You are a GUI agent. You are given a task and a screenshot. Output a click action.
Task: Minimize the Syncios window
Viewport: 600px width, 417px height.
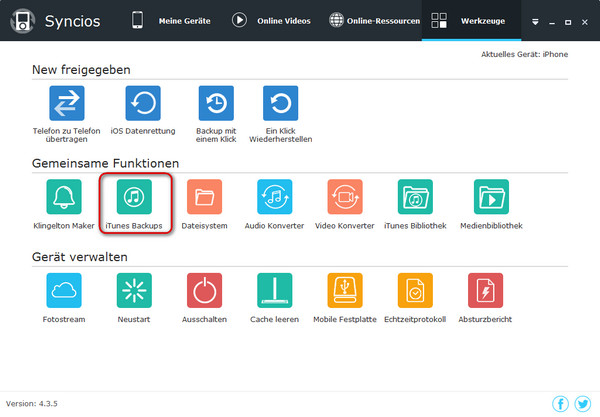click(552, 23)
